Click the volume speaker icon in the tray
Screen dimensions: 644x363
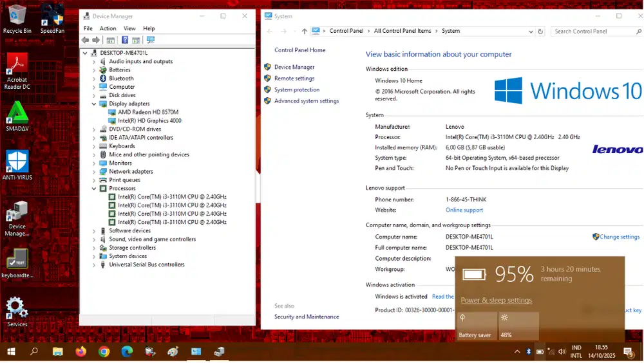(x=562, y=352)
